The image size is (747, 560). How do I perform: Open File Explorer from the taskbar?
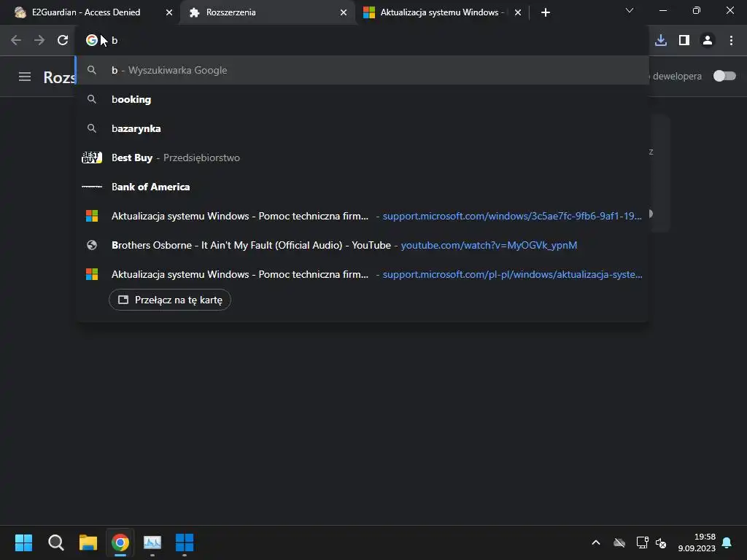(88, 542)
